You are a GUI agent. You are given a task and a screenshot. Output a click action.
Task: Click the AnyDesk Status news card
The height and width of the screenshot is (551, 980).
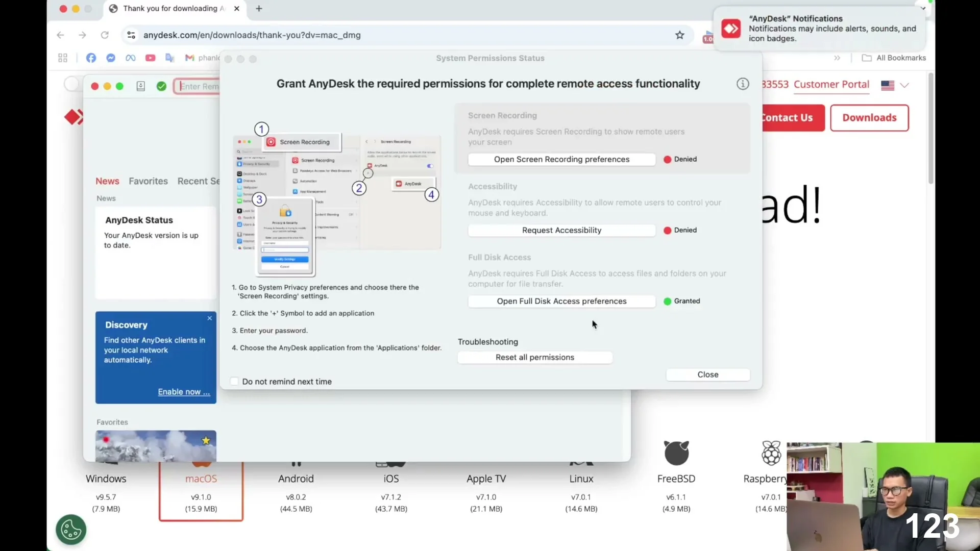tap(156, 253)
